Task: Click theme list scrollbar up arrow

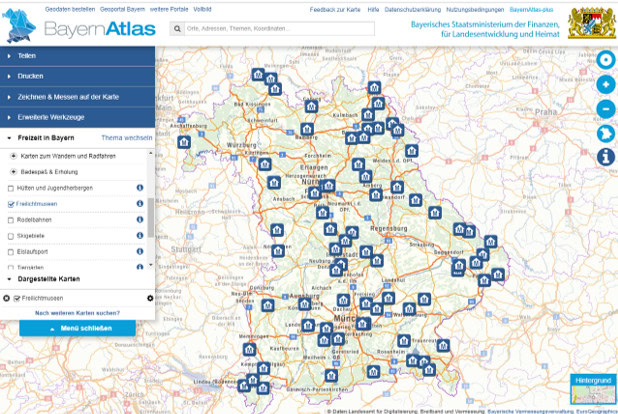Action: click(151, 153)
